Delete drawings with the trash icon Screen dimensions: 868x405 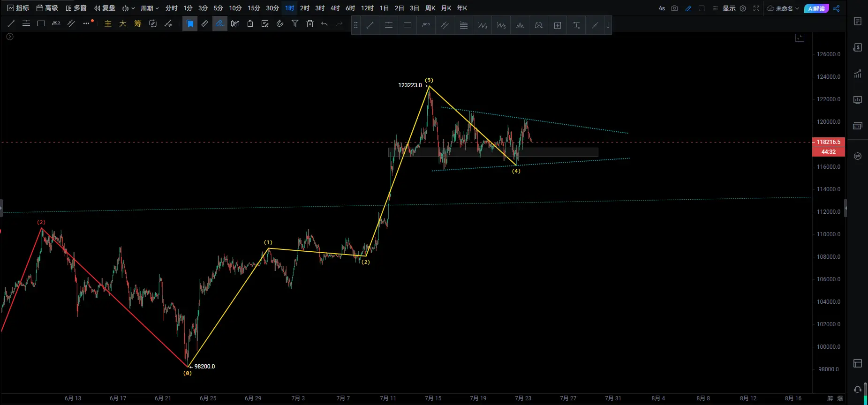tap(310, 23)
